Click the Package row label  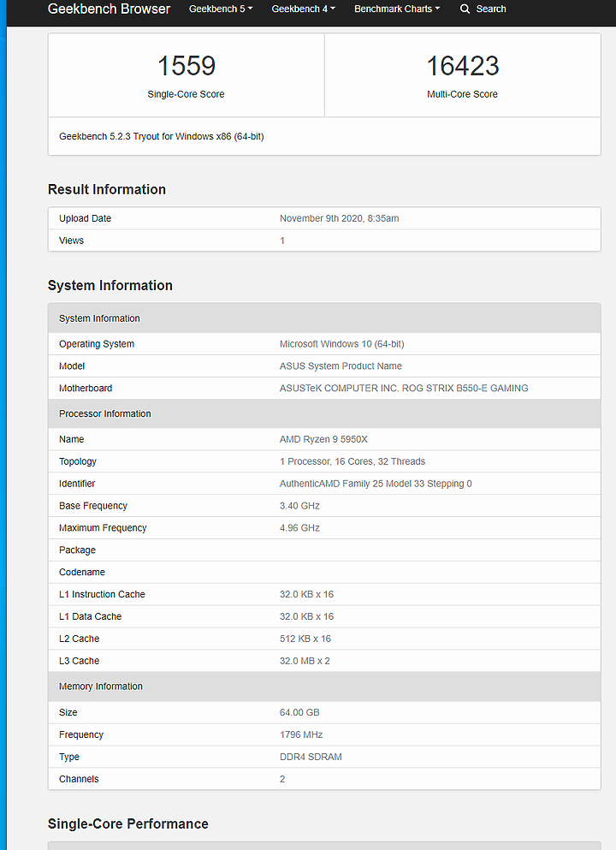pyautogui.click(x=78, y=550)
